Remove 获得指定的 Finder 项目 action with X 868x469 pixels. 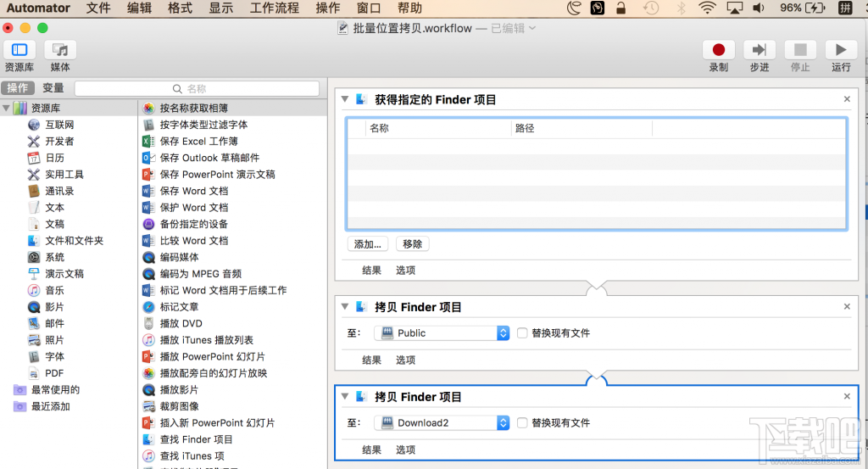coord(847,98)
